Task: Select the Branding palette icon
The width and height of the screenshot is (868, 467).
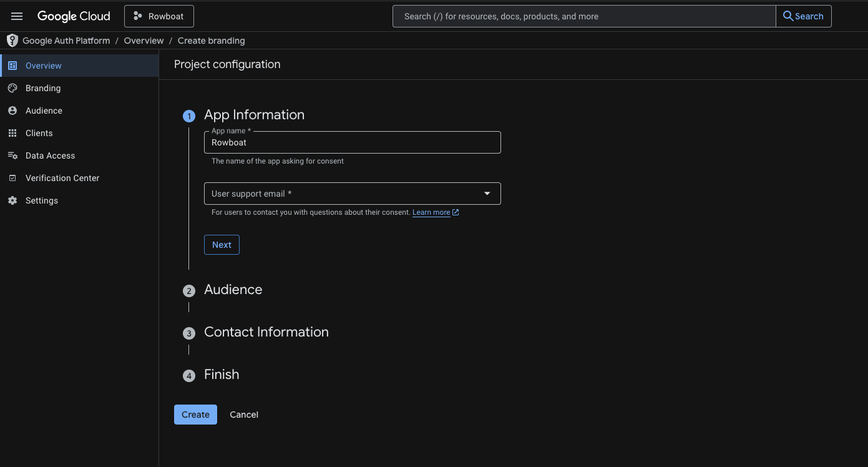Action: click(12, 87)
